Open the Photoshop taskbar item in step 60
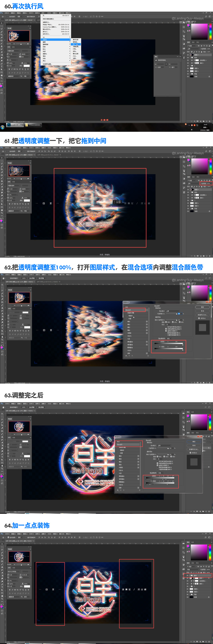The image size is (213, 644). (15, 125)
